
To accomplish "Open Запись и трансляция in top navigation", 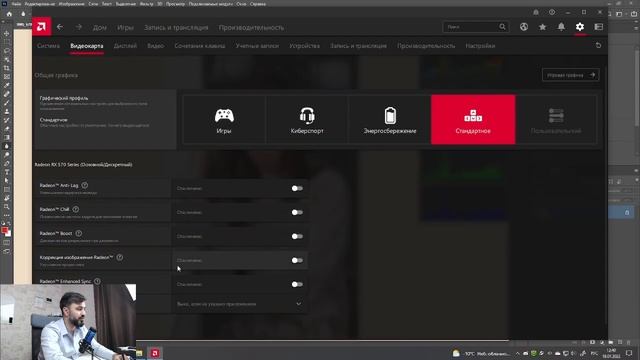I will [176, 27].
